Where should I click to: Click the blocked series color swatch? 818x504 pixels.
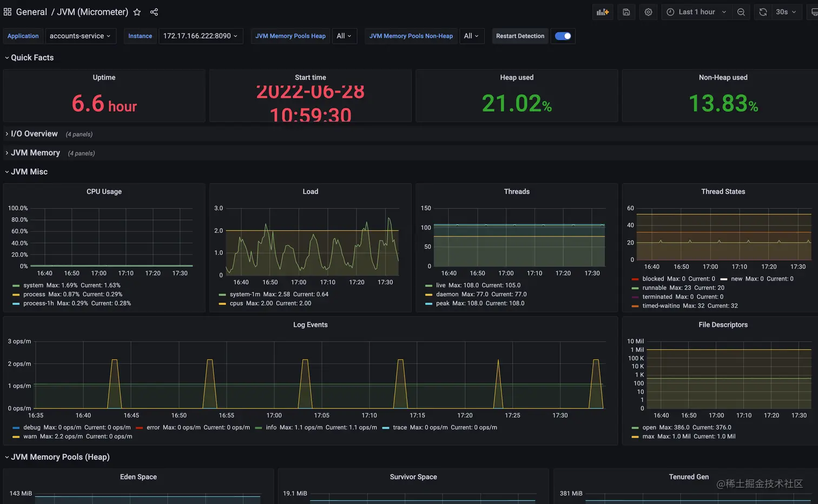coord(635,279)
